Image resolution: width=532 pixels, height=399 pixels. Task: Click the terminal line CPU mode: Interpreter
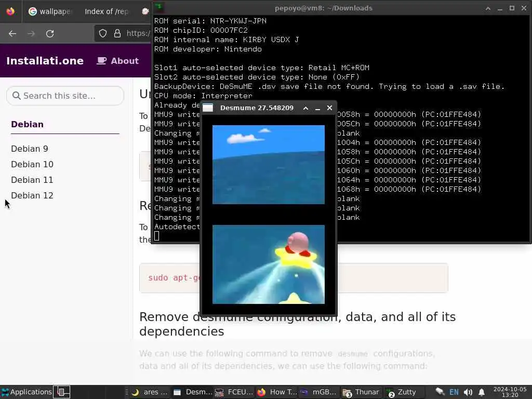coord(203,96)
